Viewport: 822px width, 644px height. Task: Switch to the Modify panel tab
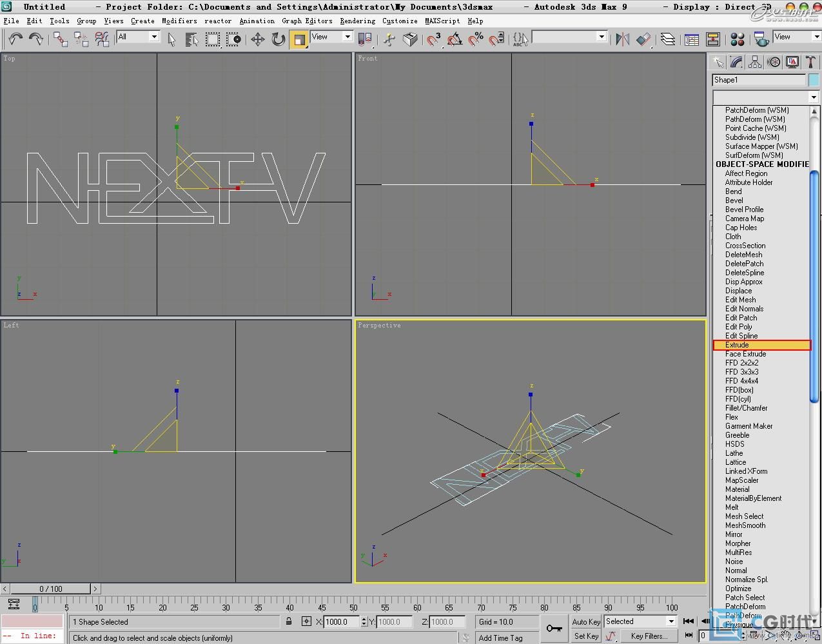737,63
